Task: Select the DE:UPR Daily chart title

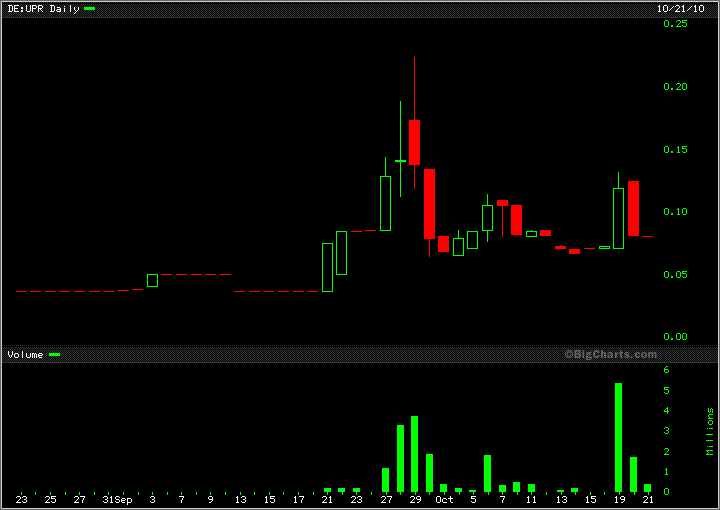Action: 44,8
